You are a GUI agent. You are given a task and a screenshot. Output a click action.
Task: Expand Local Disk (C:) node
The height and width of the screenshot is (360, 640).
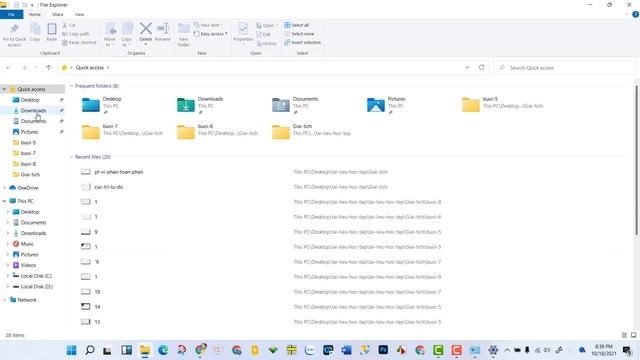(x=8, y=276)
